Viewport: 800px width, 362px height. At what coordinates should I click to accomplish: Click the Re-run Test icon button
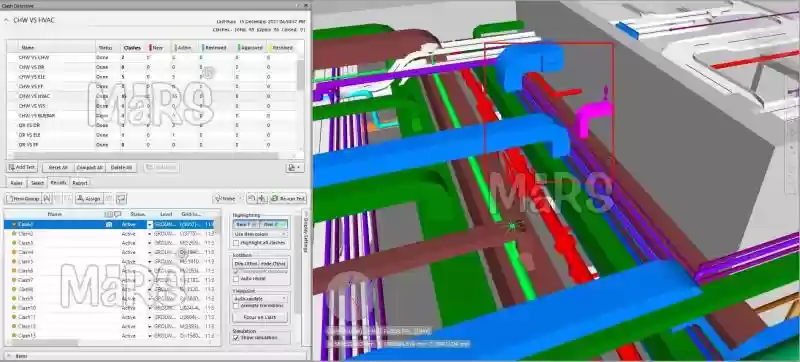pyautogui.click(x=288, y=198)
